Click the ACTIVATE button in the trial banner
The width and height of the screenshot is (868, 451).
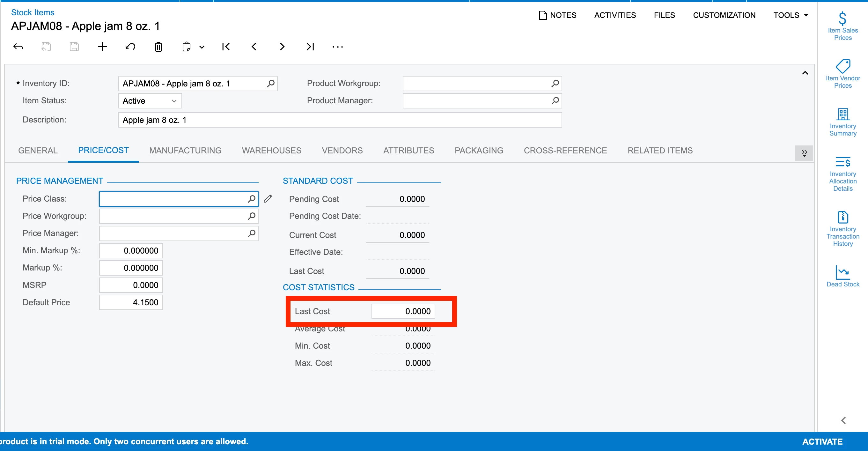tap(822, 441)
